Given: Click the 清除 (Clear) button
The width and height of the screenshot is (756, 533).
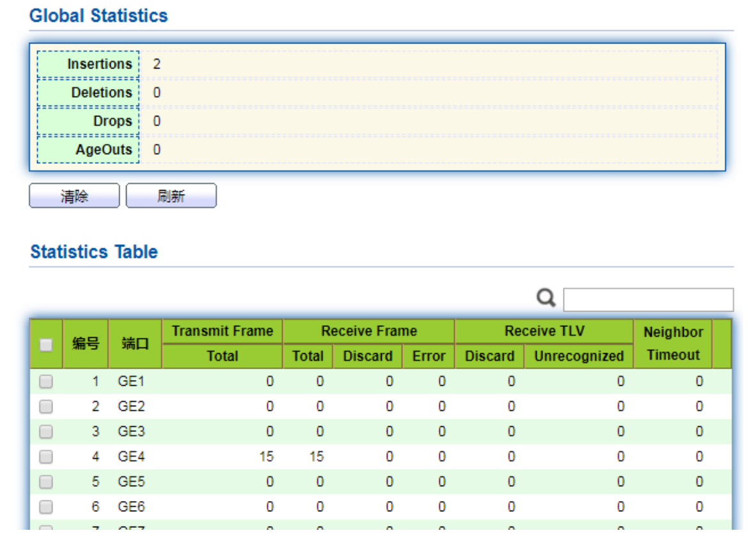Looking at the screenshot, I should pos(74,196).
